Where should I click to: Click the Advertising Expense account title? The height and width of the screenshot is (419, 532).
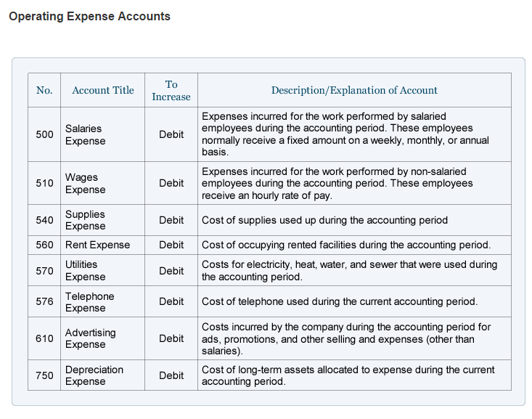pos(90,338)
